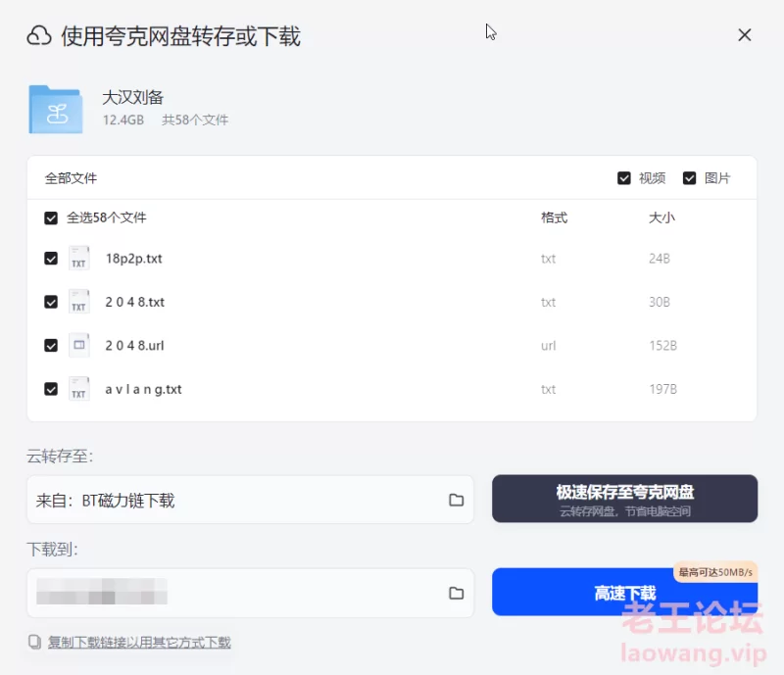Uncheck the 2 0 4 8.txt file checkbox
784x675 pixels.
(51, 302)
